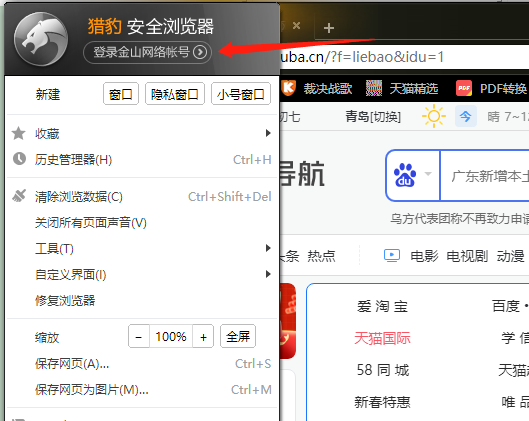Click the clock icon beside 历史管理器
The image size is (529, 421).
19,159
